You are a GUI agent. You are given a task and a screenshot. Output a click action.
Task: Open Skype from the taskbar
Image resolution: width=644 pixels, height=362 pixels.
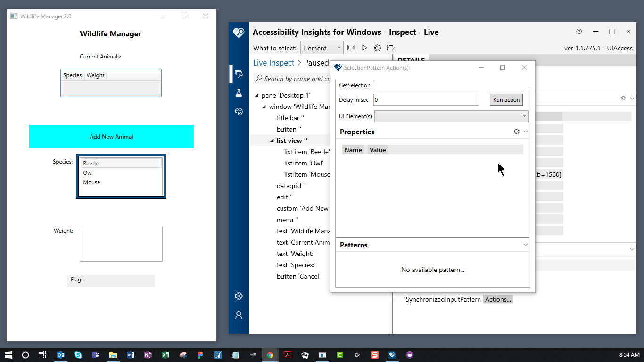pos(78,355)
